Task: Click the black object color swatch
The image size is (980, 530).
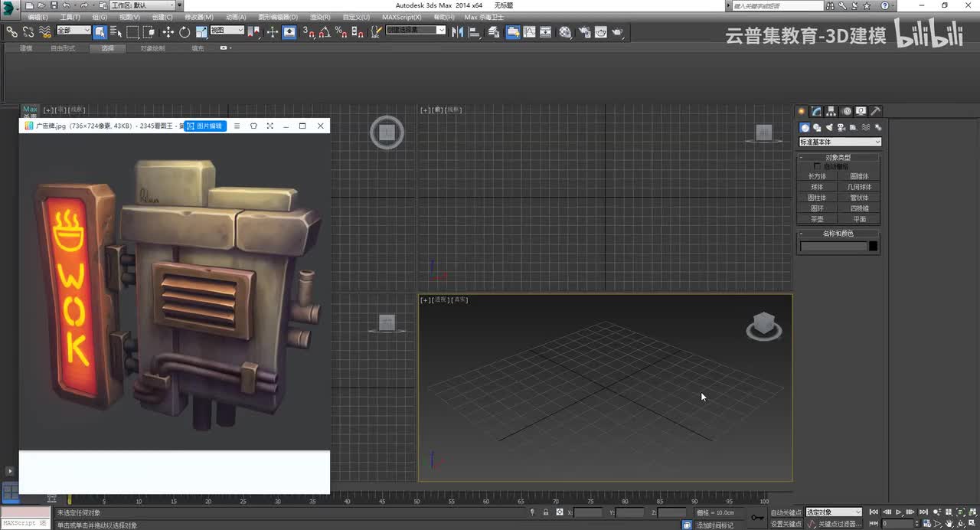Action: [873, 246]
